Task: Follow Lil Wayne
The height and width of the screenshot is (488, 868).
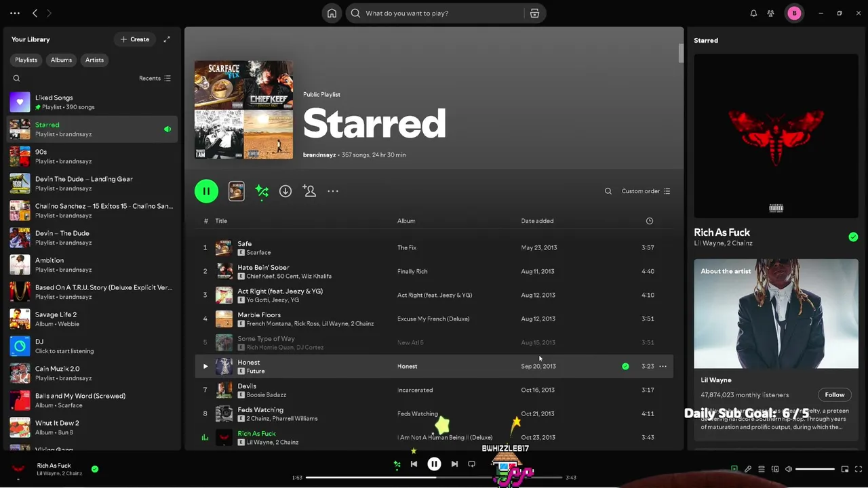Action: [x=835, y=394]
